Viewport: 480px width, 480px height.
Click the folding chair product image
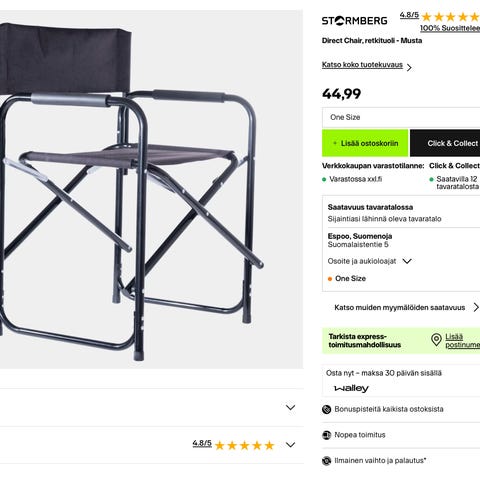(x=151, y=189)
